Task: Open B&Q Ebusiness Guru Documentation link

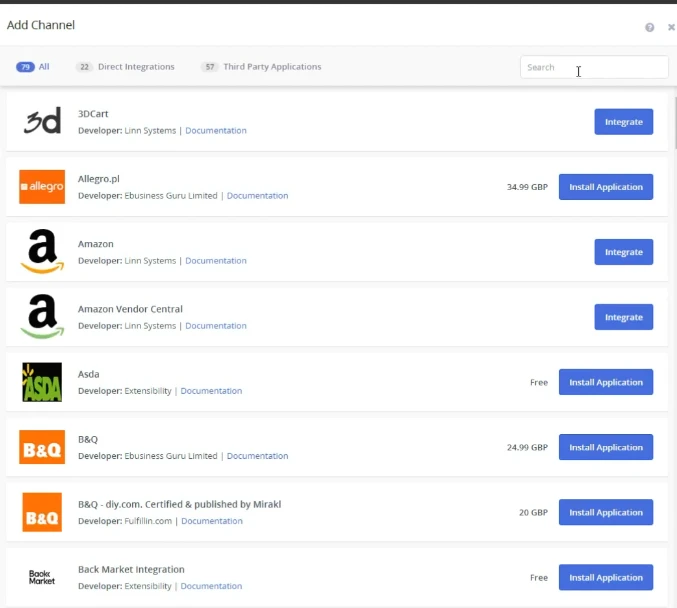Action: [x=257, y=456]
